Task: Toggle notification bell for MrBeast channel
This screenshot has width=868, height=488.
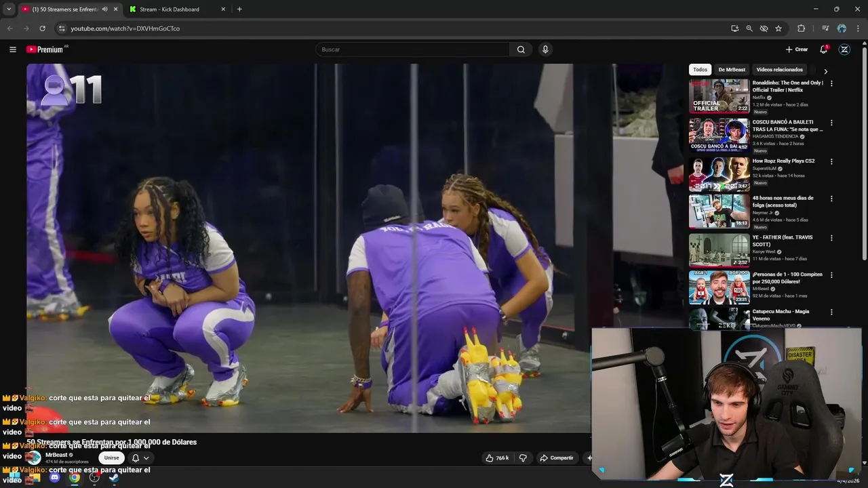Action: click(139, 458)
